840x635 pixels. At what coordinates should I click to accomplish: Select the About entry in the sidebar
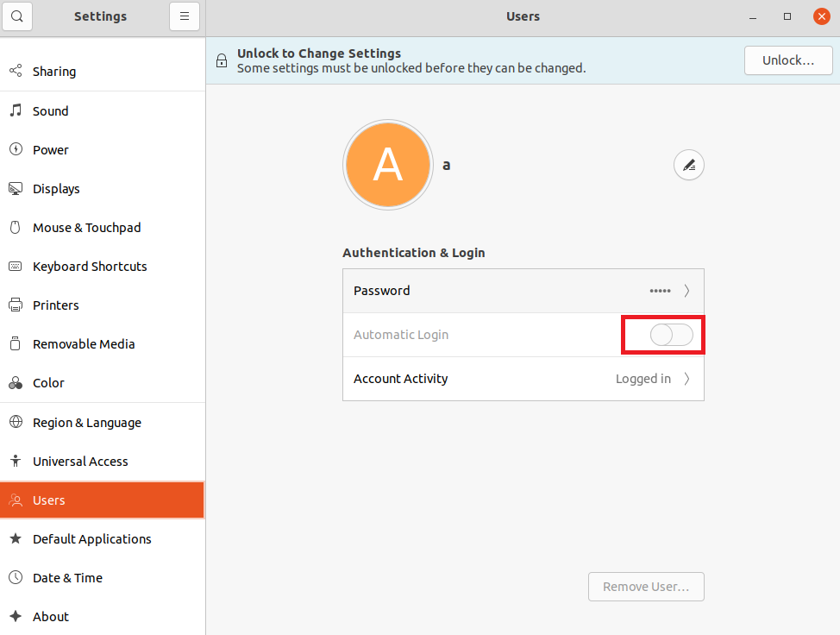click(x=50, y=616)
